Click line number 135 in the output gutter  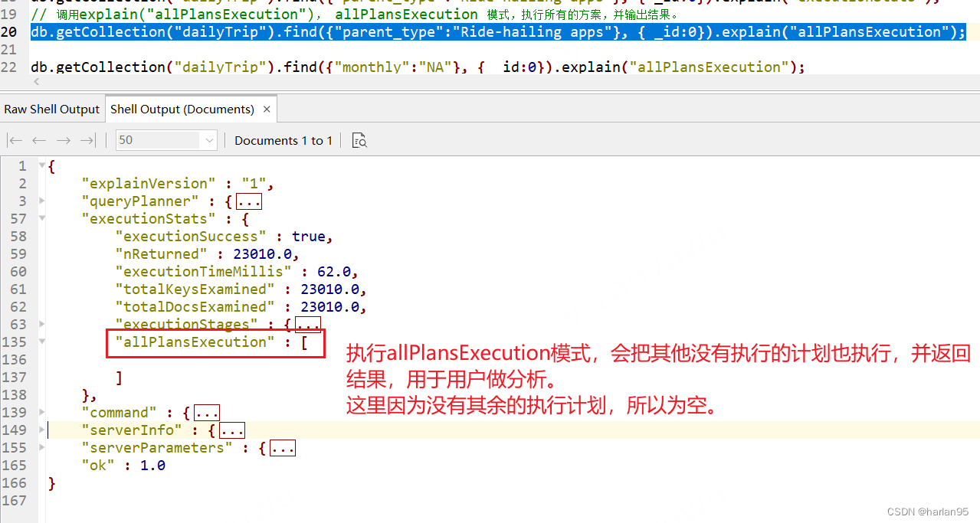[14, 342]
